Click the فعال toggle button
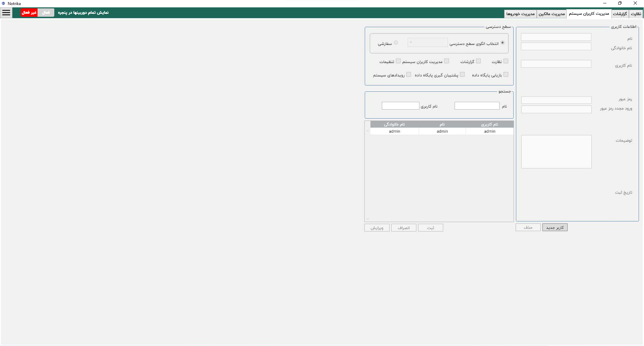 click(x=46, y=13)
